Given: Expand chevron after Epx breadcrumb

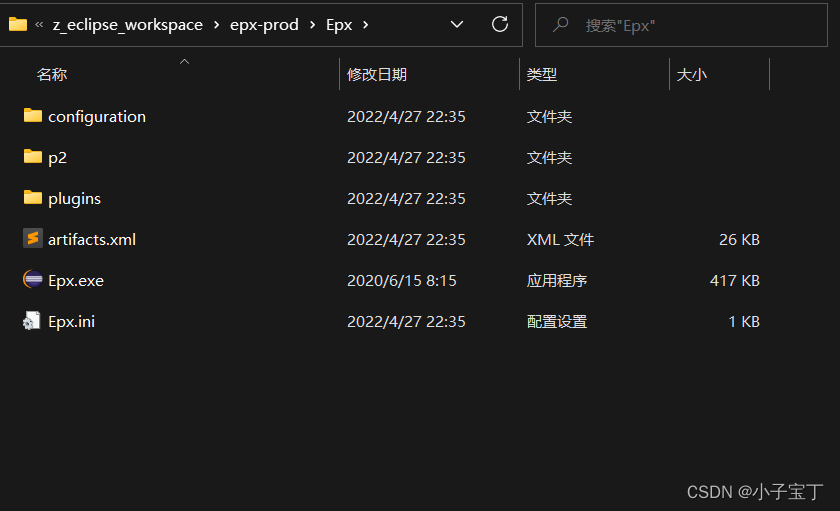Looking at the screenshot, I should coord(365,25).
